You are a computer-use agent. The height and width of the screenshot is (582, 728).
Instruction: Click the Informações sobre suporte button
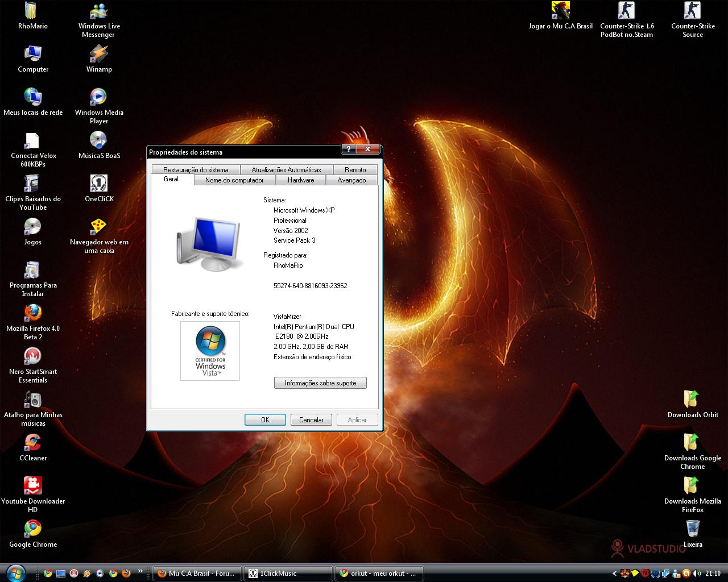tap(320, 383)
